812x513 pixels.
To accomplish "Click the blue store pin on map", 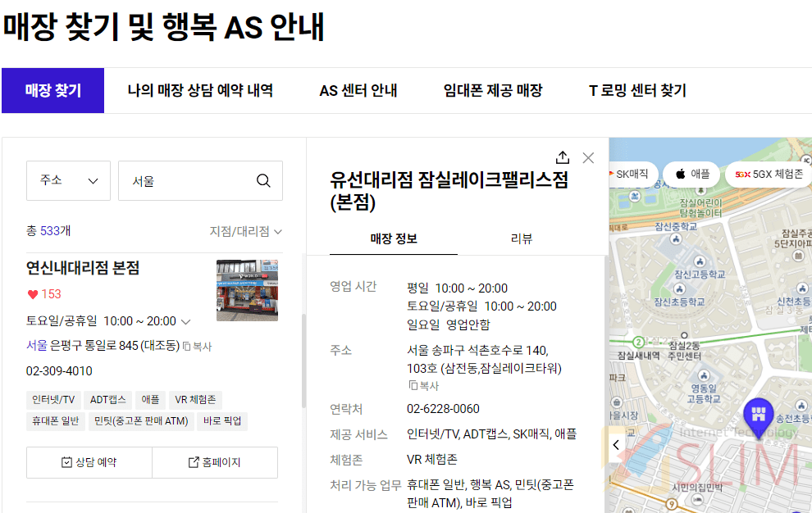I will coord(758,418).
